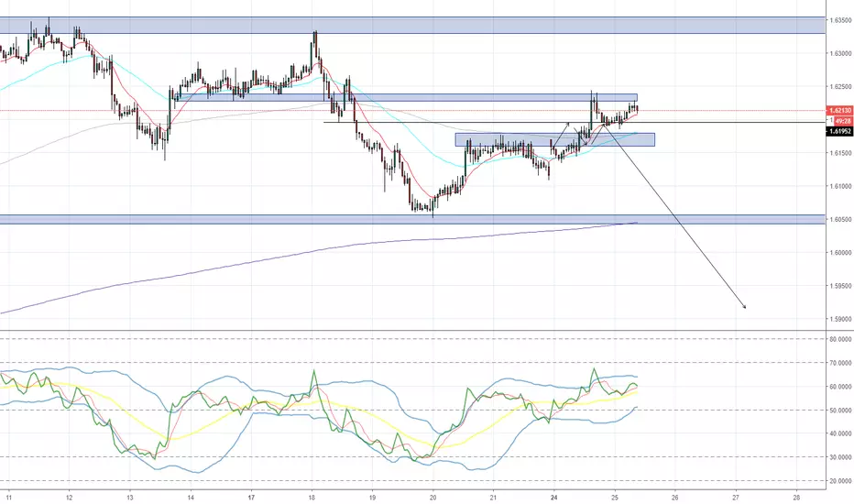Click date label 21 on time axis
The height and width of the screenshot is (504, 854).
point(494,498)
